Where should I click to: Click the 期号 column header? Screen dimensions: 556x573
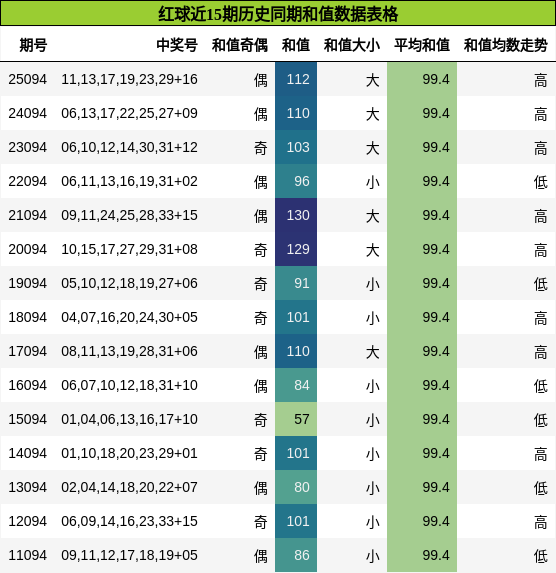pyautogui.click(x=33, y=45)
